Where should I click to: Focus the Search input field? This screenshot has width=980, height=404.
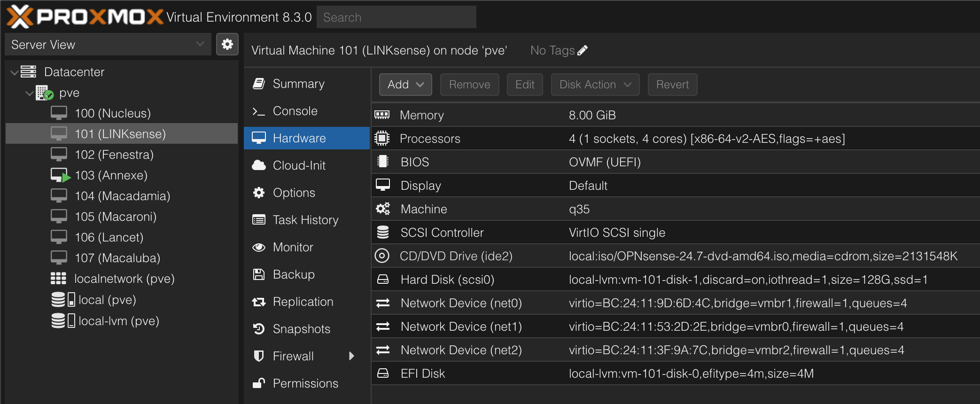coord(397,17)
